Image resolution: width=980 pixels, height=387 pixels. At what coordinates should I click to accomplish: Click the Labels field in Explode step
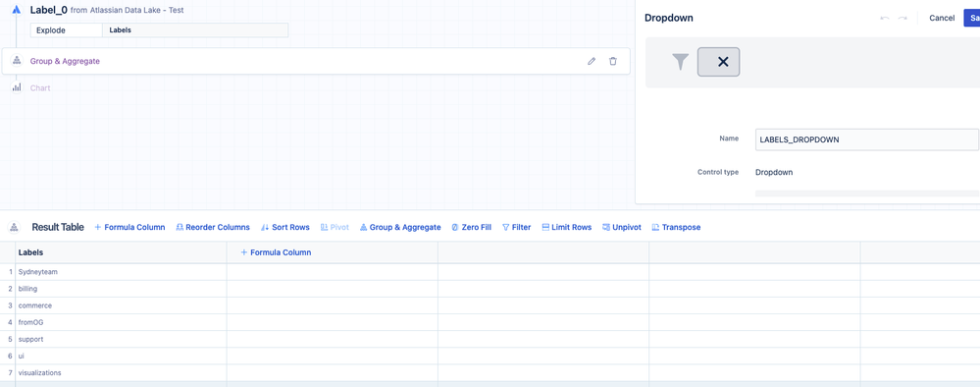click(x=195, y=30)
